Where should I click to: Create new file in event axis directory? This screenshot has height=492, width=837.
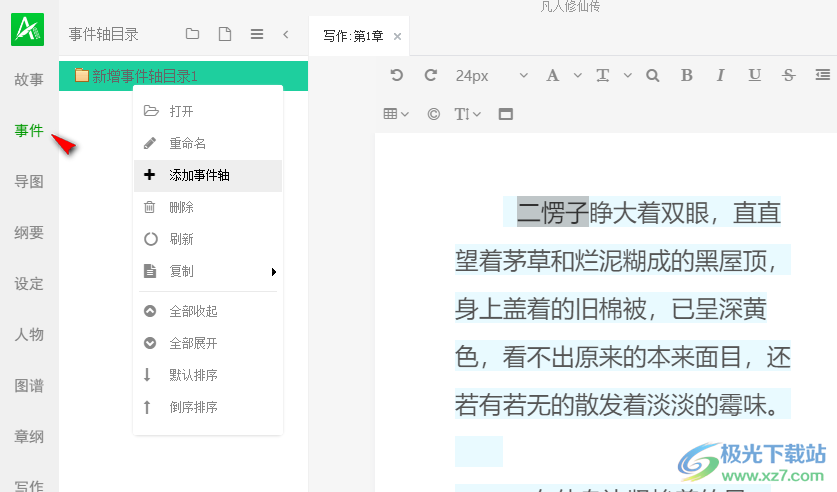click(225, 34)
